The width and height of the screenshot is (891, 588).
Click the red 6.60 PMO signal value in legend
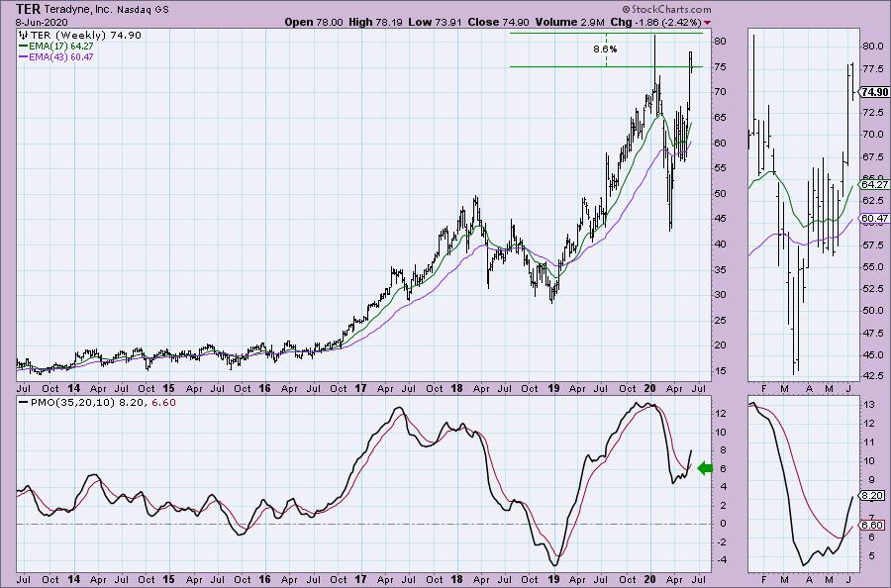point(163,402)
